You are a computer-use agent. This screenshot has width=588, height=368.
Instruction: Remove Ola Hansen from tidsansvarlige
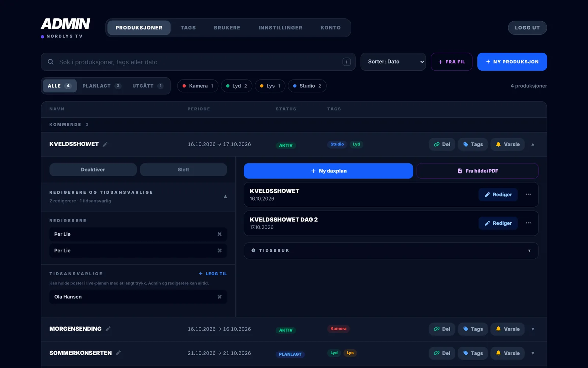[x=219, y=297]
